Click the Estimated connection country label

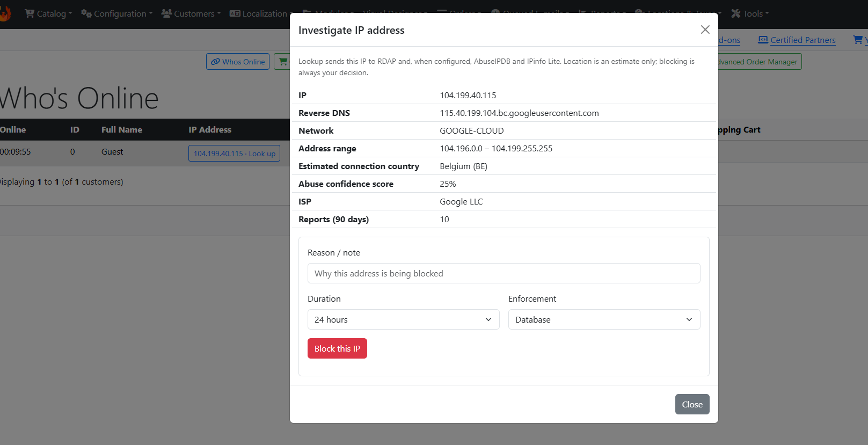(359, 166)
